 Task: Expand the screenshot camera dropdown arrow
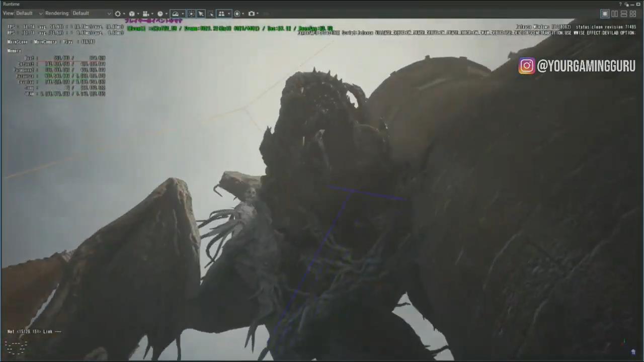[x=258, y=14]
